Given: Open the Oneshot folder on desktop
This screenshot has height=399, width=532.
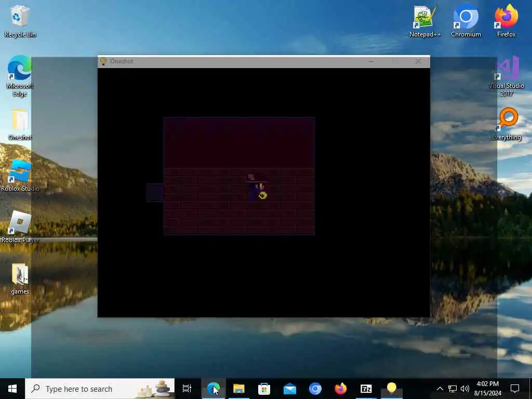Looking at the screenshot, I should 20,125.
